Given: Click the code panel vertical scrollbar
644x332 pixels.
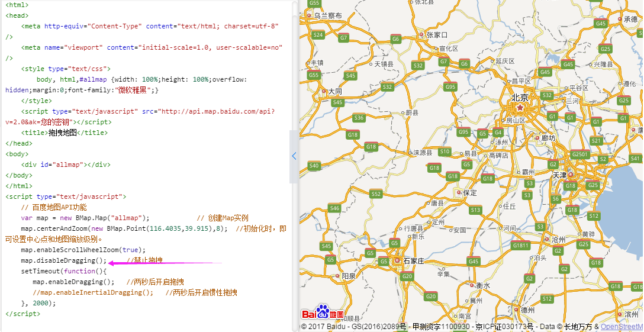Looking at the screenshot, I should [295, 165].
